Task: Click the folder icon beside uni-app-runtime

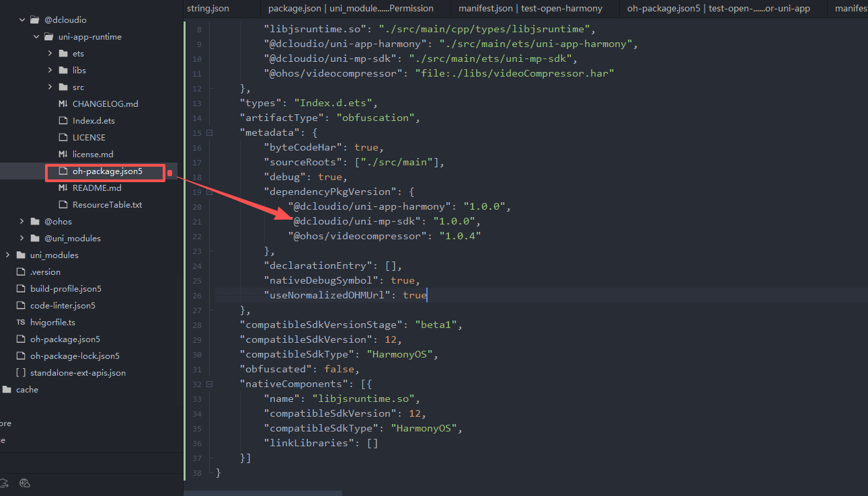Action: coord(48,36)
